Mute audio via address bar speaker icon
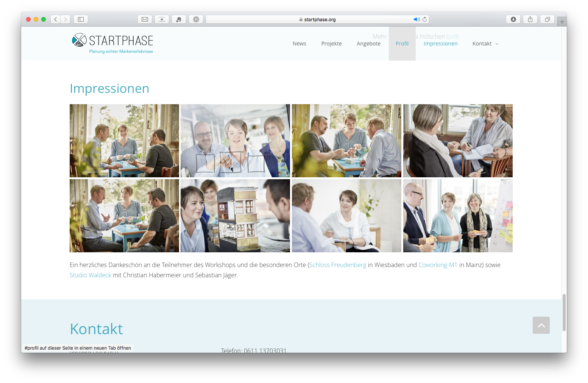The height and width of the screenshot is (383, 588). point(416,19)
